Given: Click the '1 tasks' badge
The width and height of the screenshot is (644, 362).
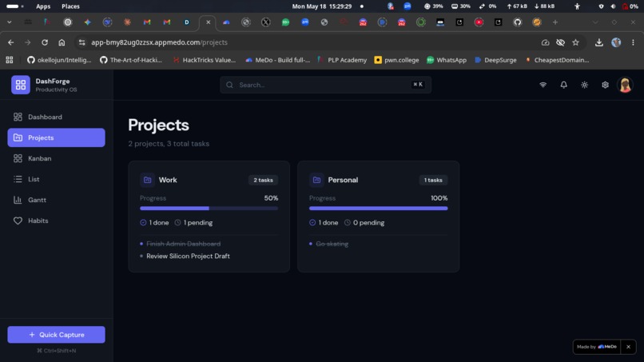Looking at the screenshot, I should click(x=433, y=180).
